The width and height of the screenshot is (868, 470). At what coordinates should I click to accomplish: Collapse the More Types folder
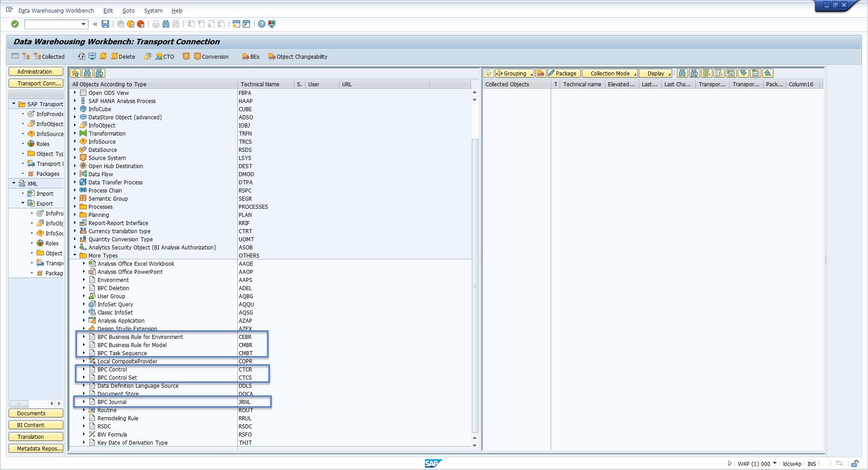75,255
